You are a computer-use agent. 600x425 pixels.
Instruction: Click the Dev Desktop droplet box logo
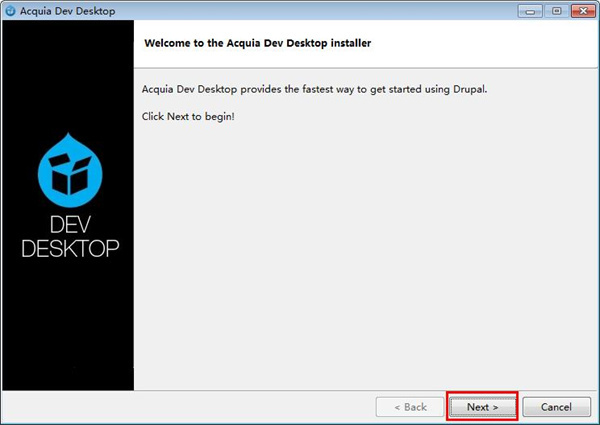70,170
